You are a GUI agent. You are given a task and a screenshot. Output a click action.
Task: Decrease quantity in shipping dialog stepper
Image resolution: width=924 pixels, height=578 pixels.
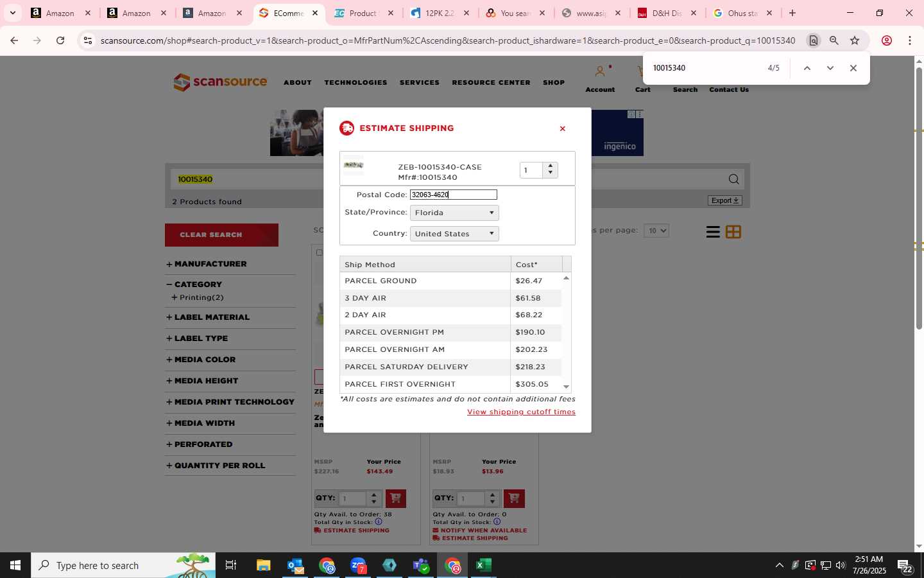(x=551, y=173)
